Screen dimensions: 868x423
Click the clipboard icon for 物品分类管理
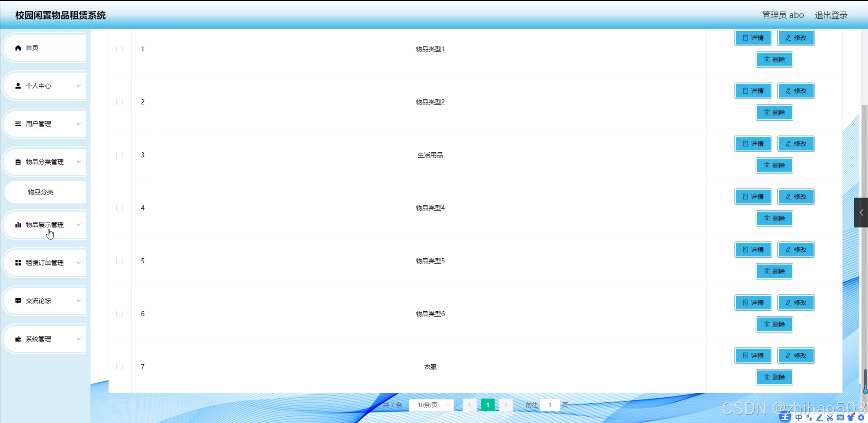[x=18, y=162]
